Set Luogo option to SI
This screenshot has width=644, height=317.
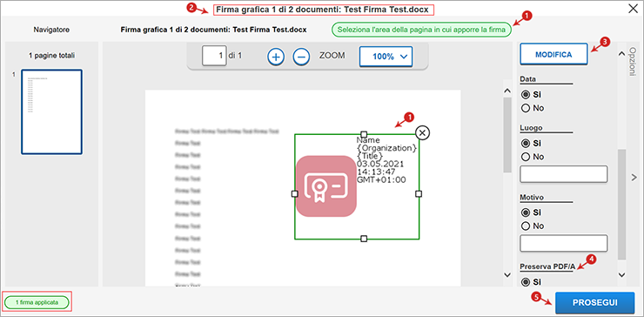pyautogui.click(x=525, y=144)
